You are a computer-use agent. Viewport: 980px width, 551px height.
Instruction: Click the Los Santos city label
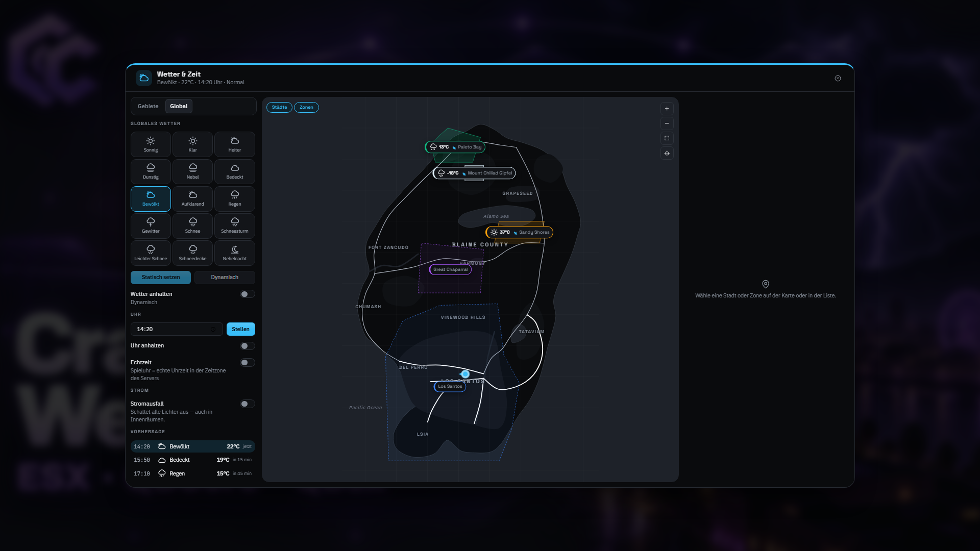(x=450, y=386)
